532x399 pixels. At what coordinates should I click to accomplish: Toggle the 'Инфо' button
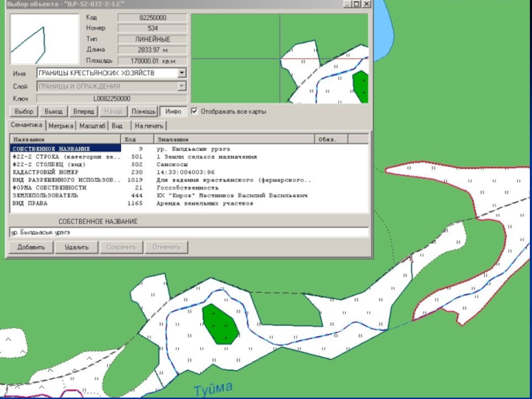point(174,111)
